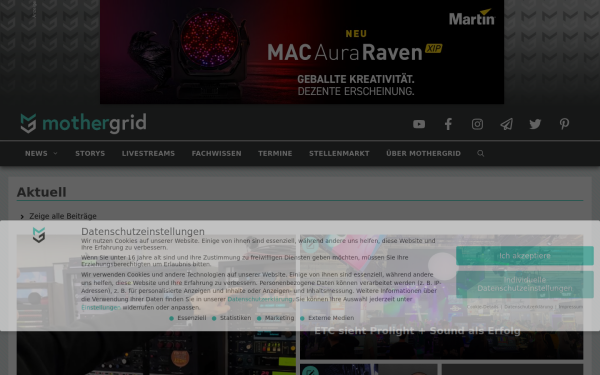Open the Datenschutzerklärung link in the paragraph
Viewport: 600px width, 375px height.
coord(260,299)
